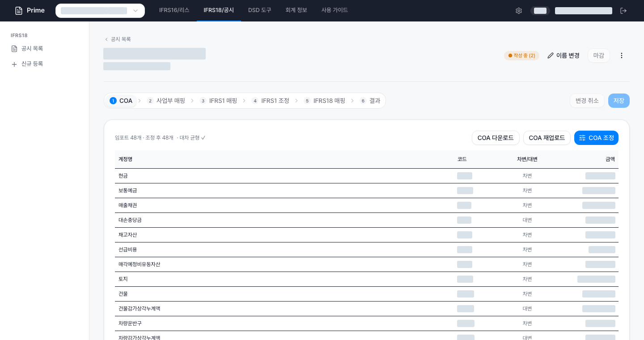Select the 매출채권 account row
644x340 pixels.
367,205
